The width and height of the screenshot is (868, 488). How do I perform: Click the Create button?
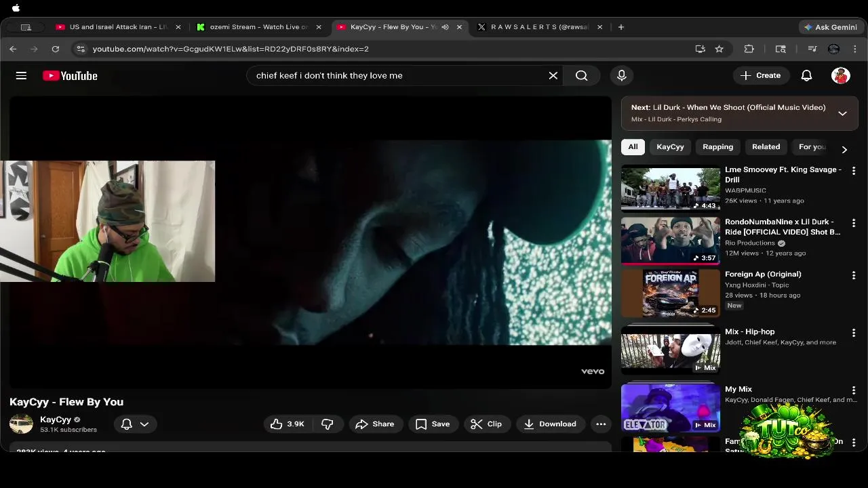click(x=760, y=75)
